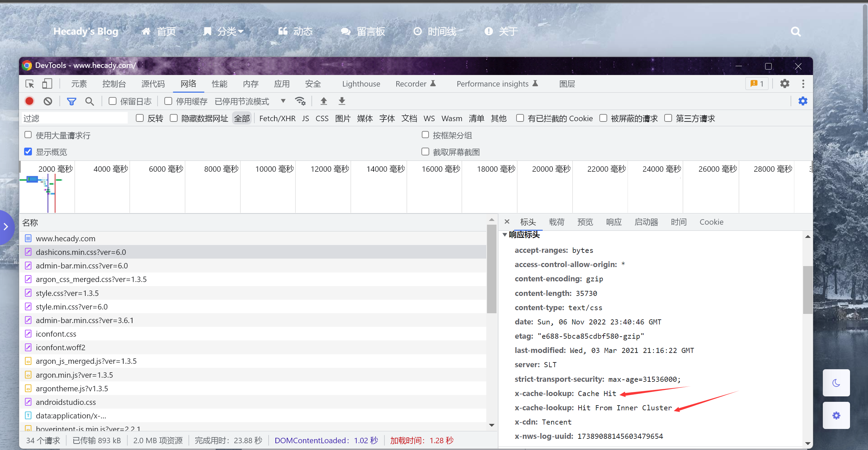This screenshot has width=868, height=450.
Task: Toggle device toolbar icon
Action: (47, 84)
